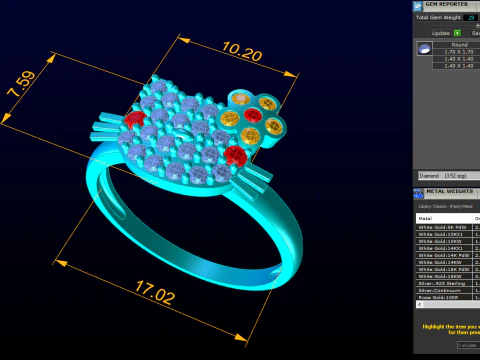Click the Round column header

pyautogui.click(x=456, y=45)
